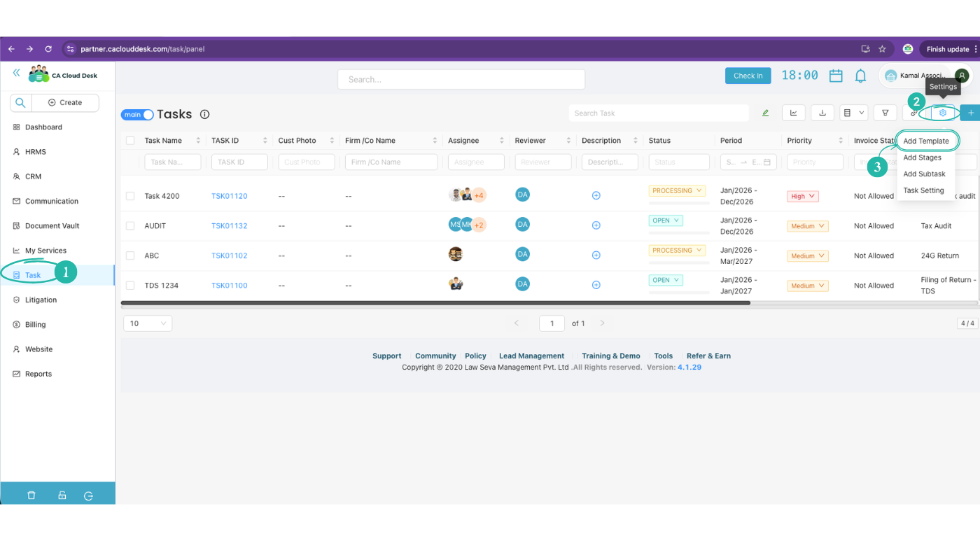980x560 pixels.
Task: Click the calendar icon next to the clock
Action: click(x=836, y=76)
